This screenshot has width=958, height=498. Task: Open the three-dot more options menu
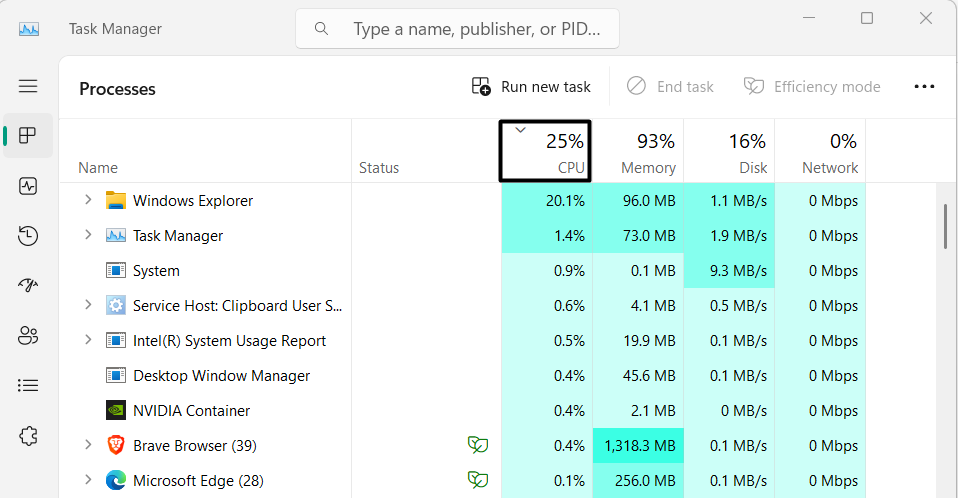pos(924,87)
